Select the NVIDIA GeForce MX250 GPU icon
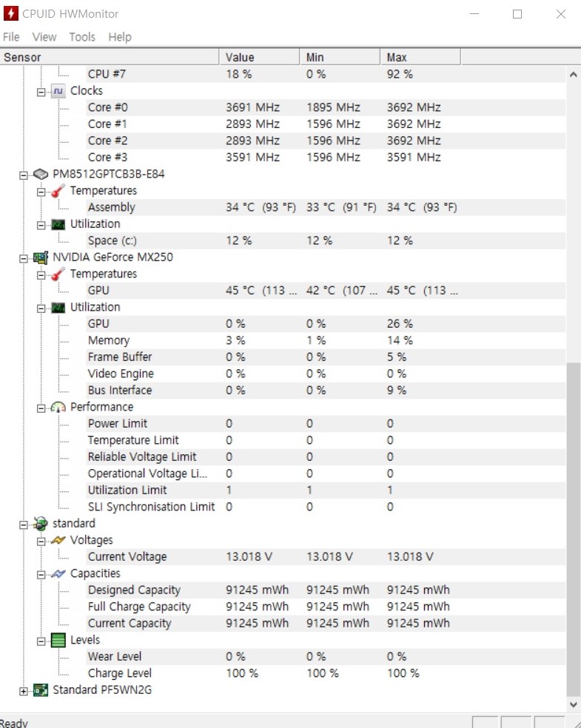 click(x=41, y=257)
